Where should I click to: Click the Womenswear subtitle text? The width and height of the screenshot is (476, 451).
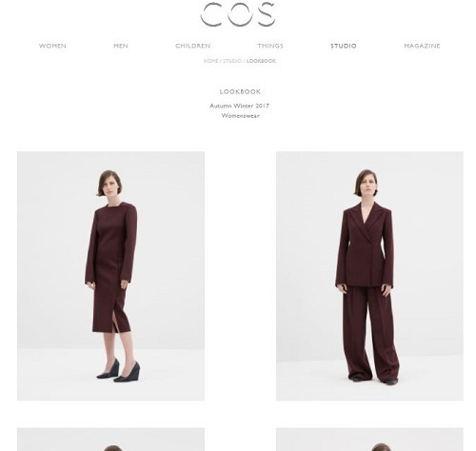pos(241,116)
